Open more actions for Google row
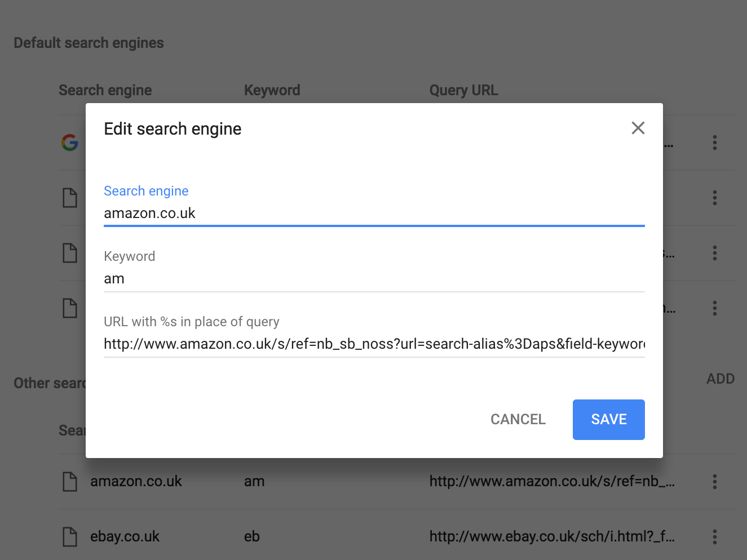 coord(714,143)
